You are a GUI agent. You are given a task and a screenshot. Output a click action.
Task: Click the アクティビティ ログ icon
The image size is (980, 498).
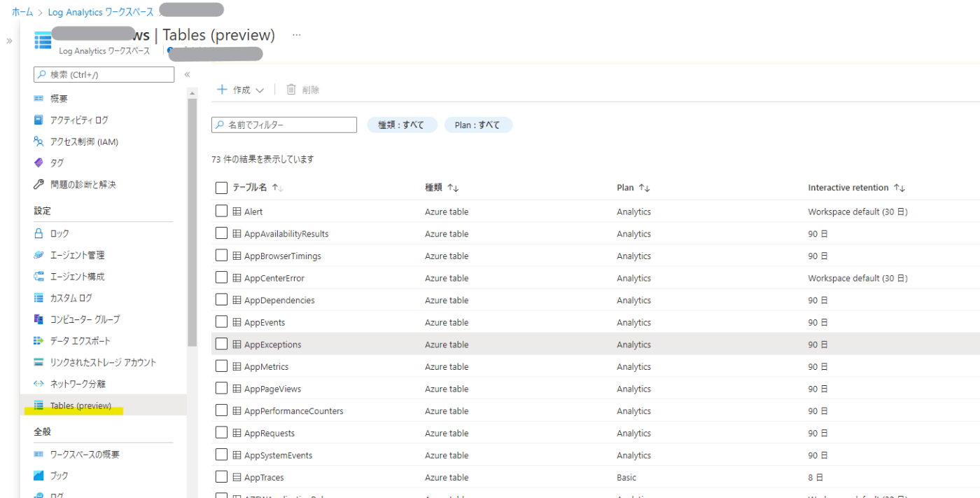pos(38,120)
